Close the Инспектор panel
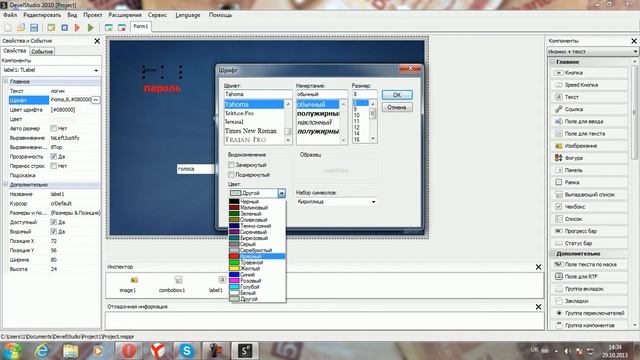 (x=538, y=267)
